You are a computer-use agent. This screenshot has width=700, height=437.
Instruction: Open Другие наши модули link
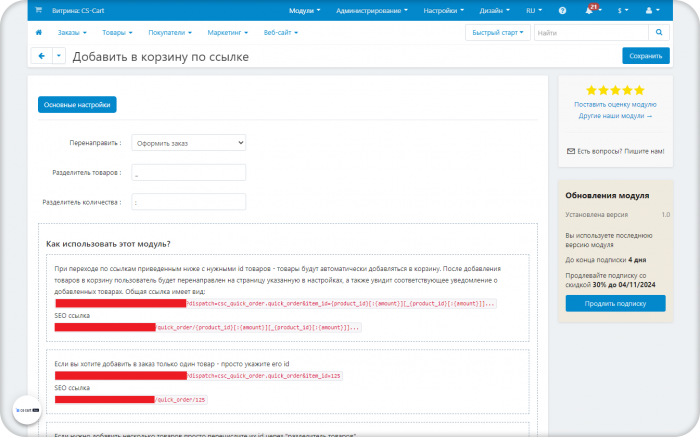(x=615, y=116)
